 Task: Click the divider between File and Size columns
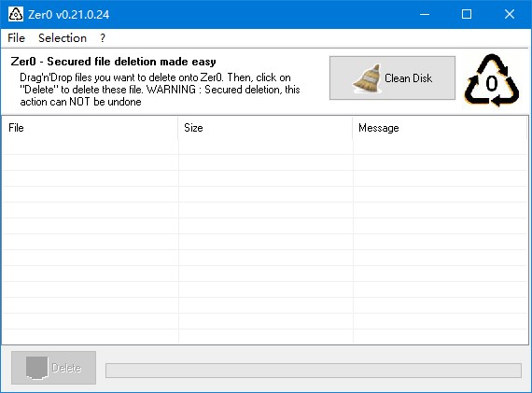coord(177,128)
